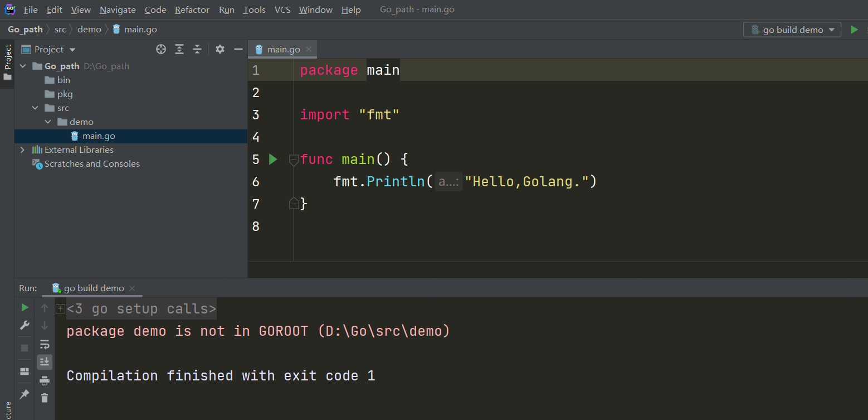The width and height of the screenshot is (868, 420).
Task: Open the go build demo configuration dropdown
Action: [x=792, y=30]
